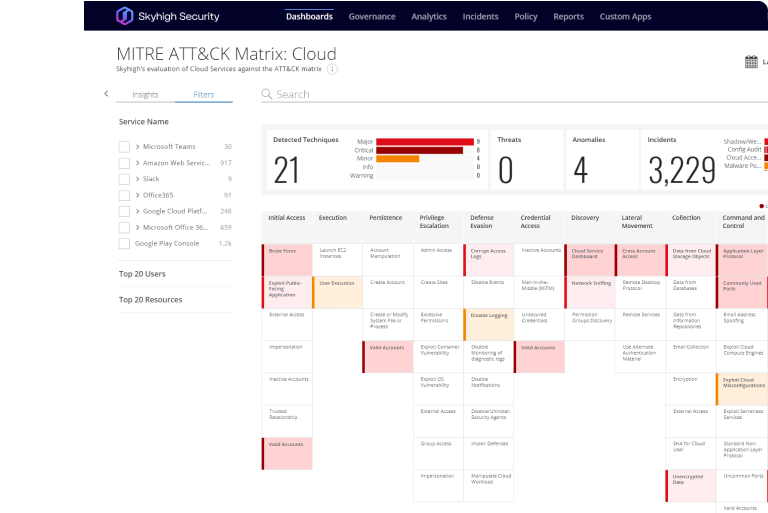Click the Defense Evasion column header
The height and width of the screenshot is (513, 768).
coord(489,226)
